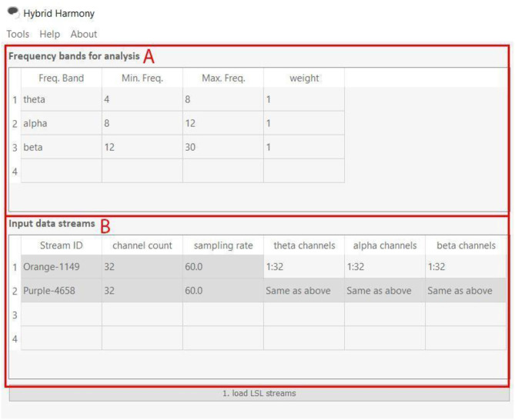515x420 pixels.
Task: Click empty Stream ID cell in streams row 4
Action: [x=62, y=338]
